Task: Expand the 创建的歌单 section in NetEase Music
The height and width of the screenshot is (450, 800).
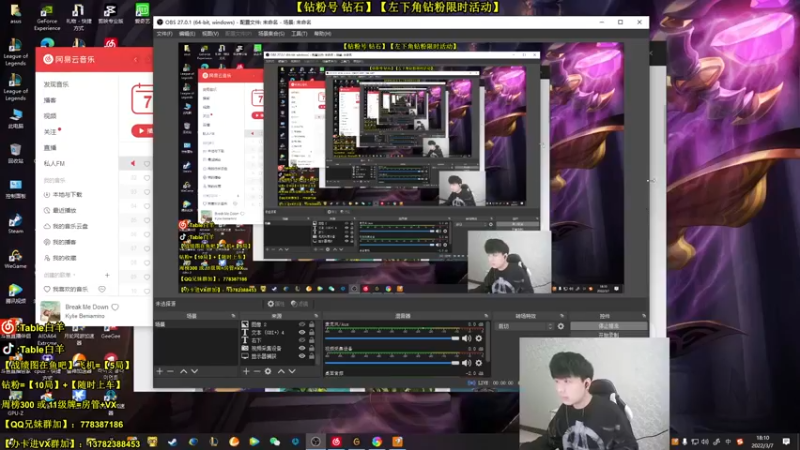Action: [58, 275]
